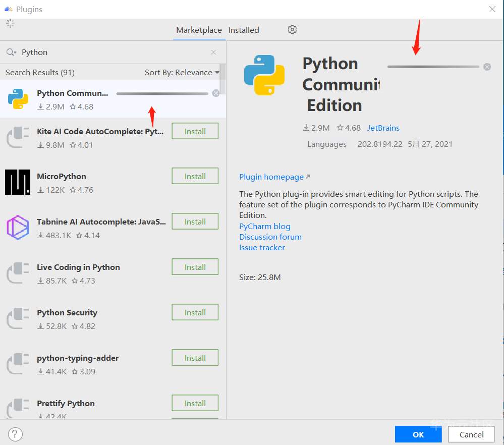The height and width of the screenshot is (445, 504).
Task: Open the Issue tracker link
Action: point(262,248)
